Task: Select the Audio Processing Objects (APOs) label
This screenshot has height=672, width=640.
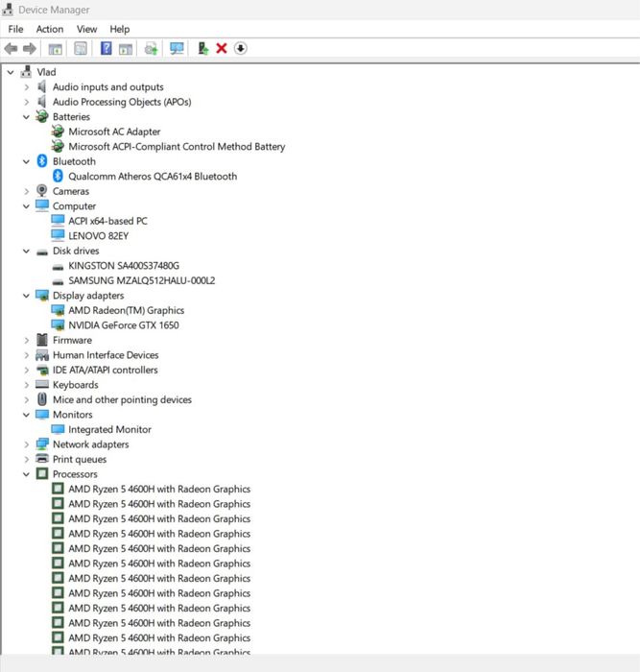Action: point(122,102)
